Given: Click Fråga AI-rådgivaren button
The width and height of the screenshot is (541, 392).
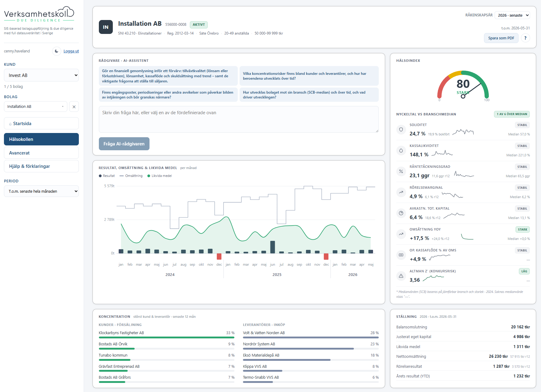Looking at the screenshot, I should [124, 144].
